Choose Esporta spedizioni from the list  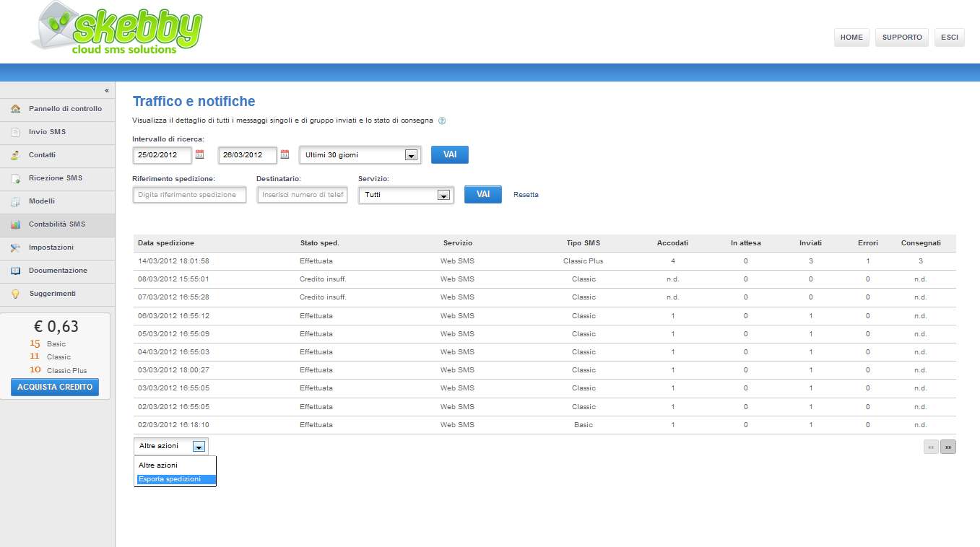175,479
